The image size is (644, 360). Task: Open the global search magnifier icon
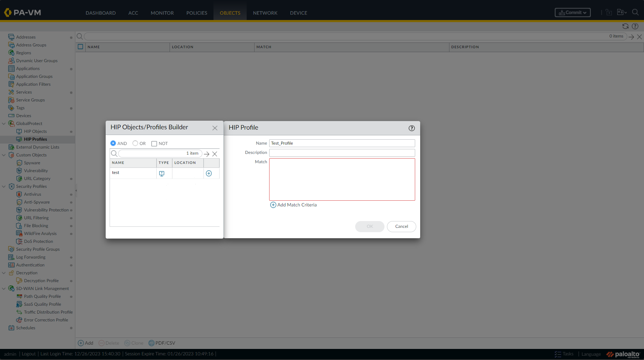tap(635, 12)
